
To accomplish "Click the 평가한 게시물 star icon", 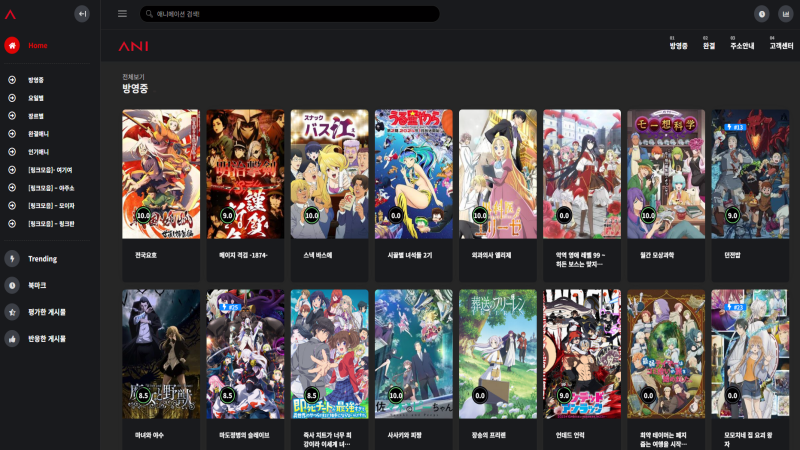I will 12,312.
